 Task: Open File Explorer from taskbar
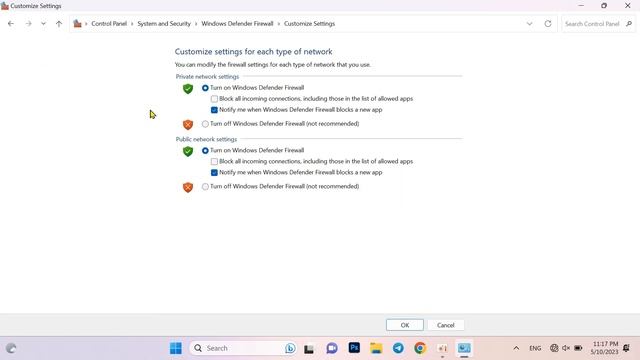click(x=376, y=348)
